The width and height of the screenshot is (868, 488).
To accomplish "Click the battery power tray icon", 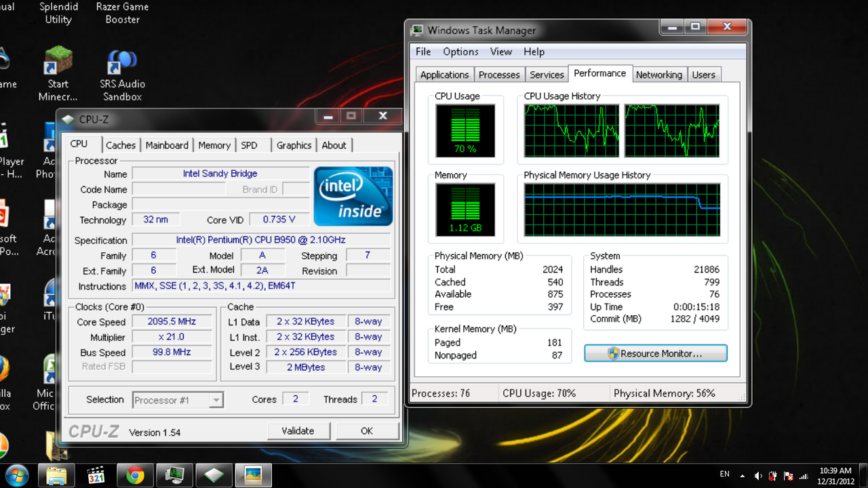I will pyautogui.click(x=774, y=476).
